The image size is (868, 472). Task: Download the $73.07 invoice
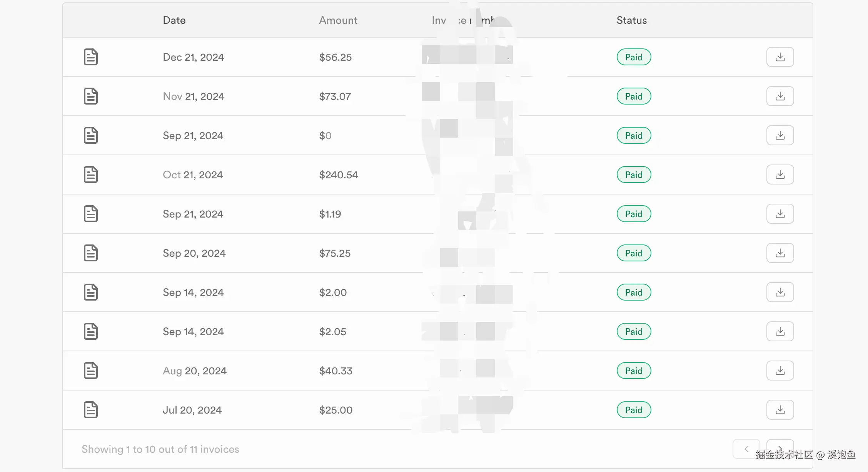pos(780,96)
